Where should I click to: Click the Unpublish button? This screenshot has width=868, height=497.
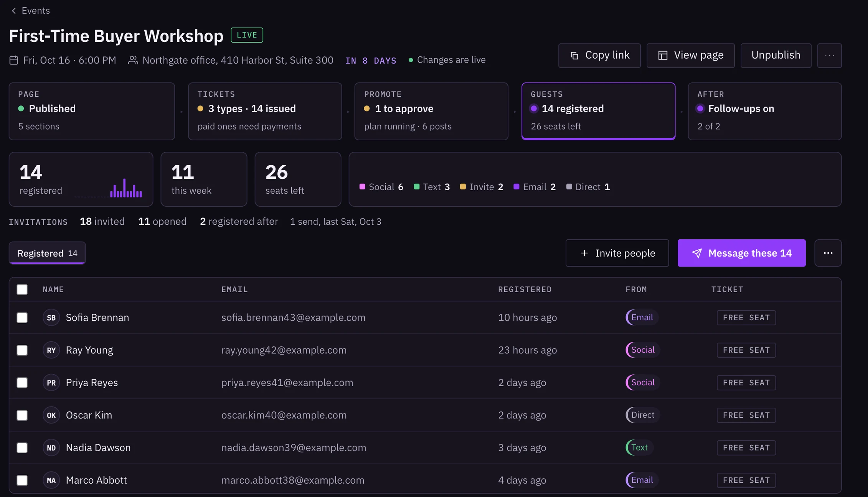[776, 56]
